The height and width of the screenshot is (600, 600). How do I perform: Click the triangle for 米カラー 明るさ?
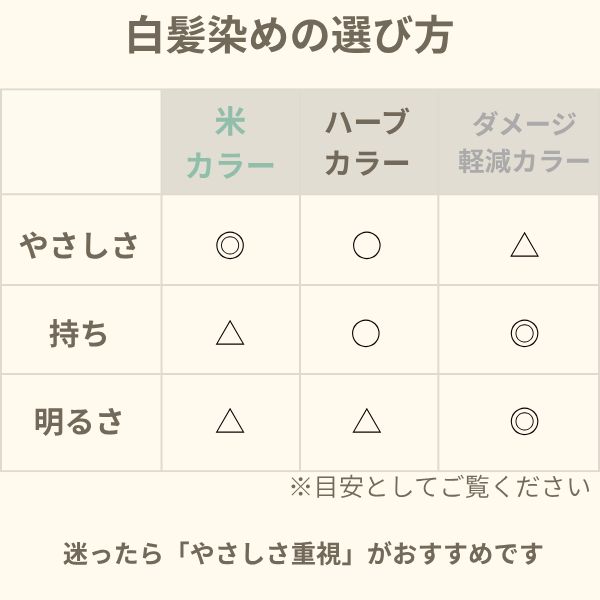[x=230, y=421]
